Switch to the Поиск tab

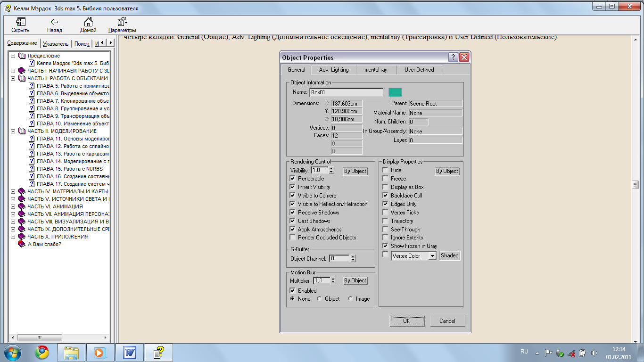(x=82, y=44)
